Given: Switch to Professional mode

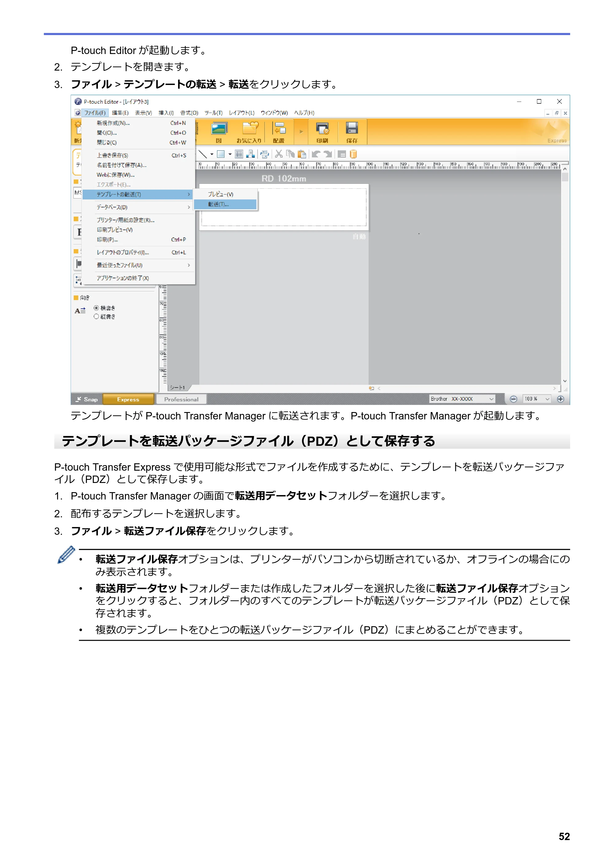Looking at the screenshot, I should pos(181,399).
